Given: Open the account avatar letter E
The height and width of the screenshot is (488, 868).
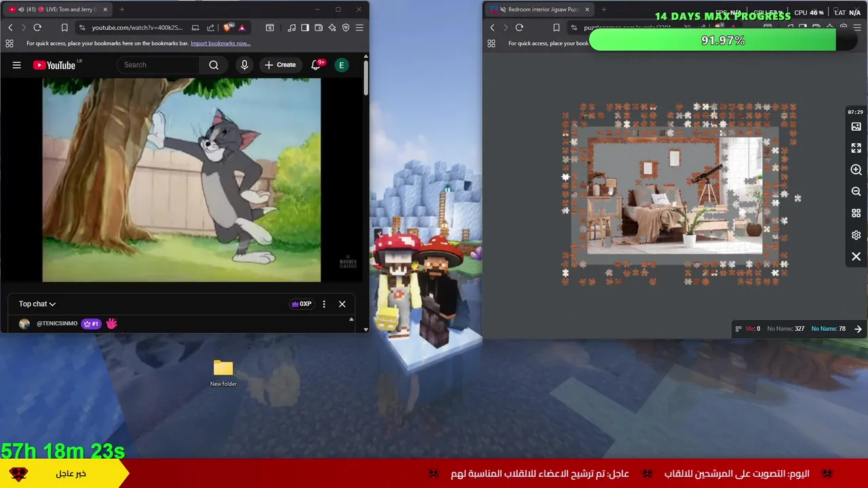Looking at the screenshot, I should coord(342,65).
